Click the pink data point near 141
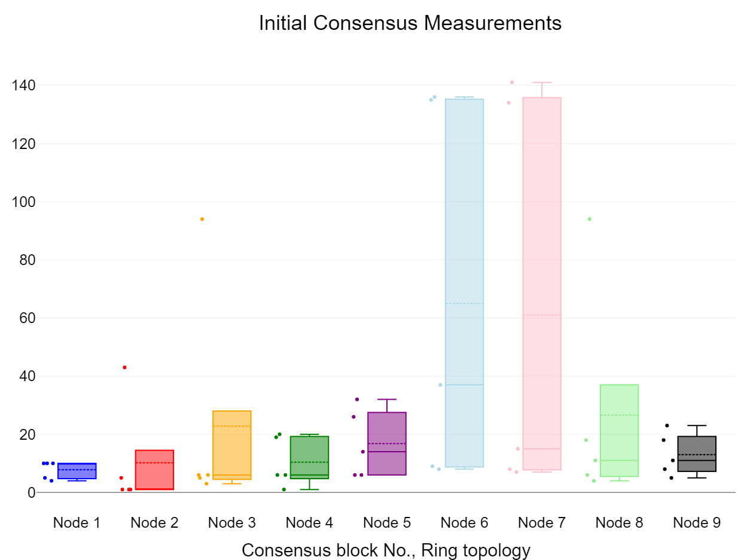Screen dimensions: 750x560 [x=512, y=83]
